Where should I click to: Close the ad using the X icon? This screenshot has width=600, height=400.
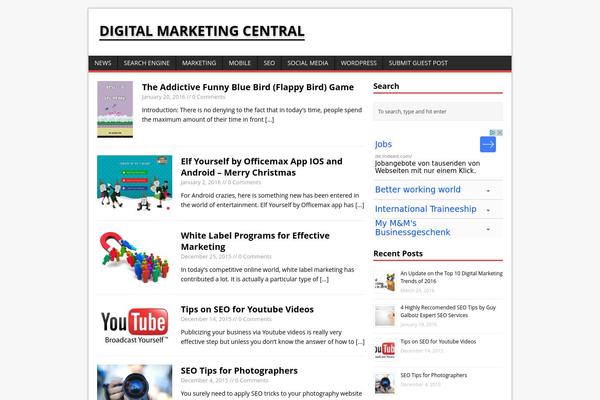499,132
